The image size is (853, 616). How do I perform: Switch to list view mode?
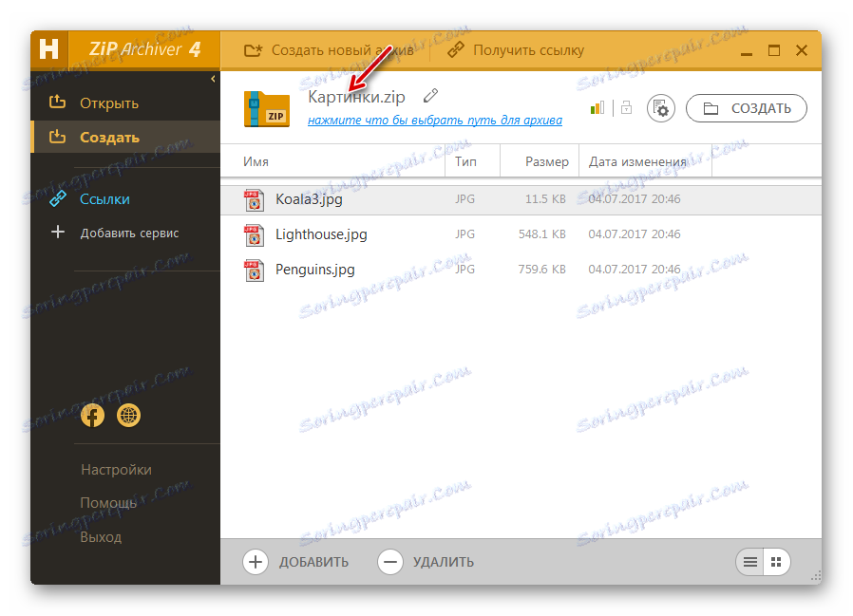click(x=750, y=562)
